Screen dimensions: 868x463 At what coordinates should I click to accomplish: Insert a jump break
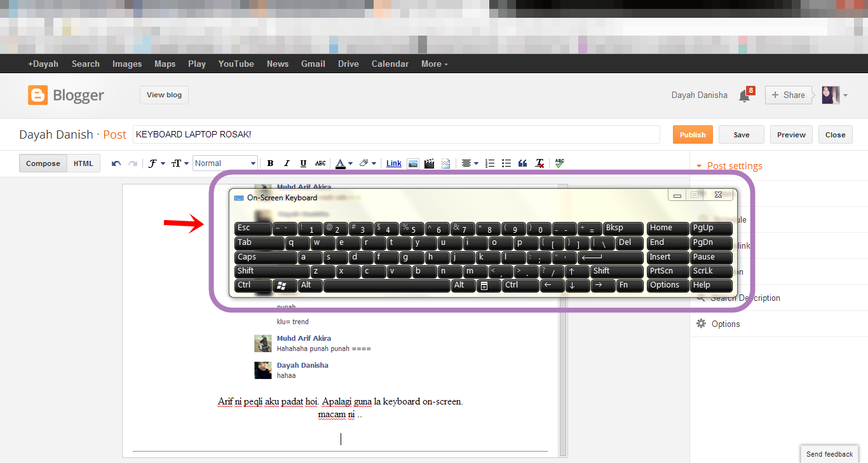pos(445,163)
